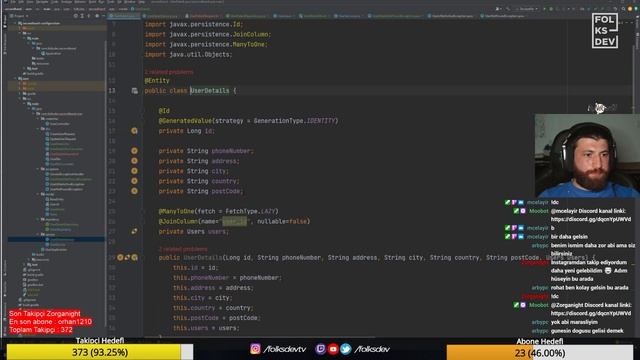Open Moobot's Discord link sent to @Zorganight

point(591,313)
